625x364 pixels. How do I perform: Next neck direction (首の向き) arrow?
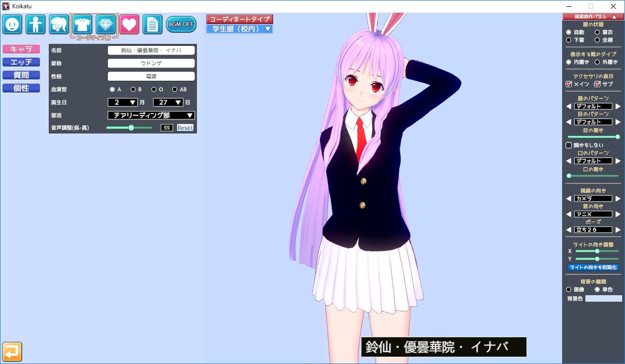coord(618,214)
